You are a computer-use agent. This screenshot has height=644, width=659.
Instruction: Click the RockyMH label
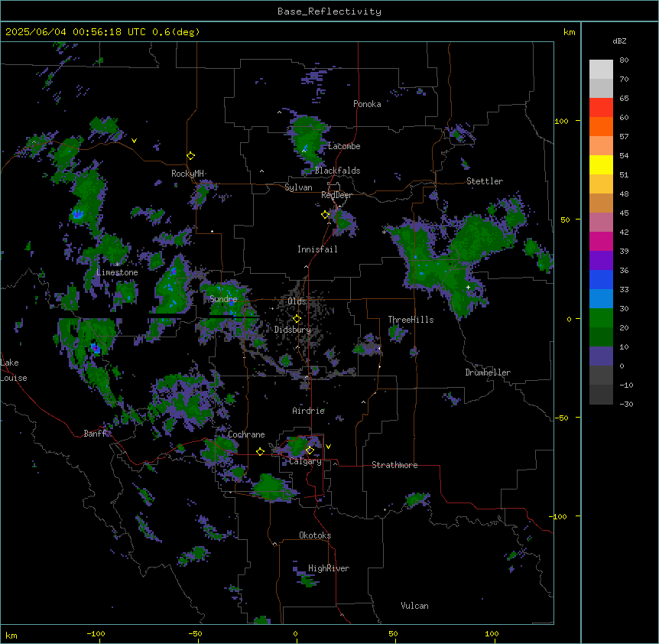(187, 174)
